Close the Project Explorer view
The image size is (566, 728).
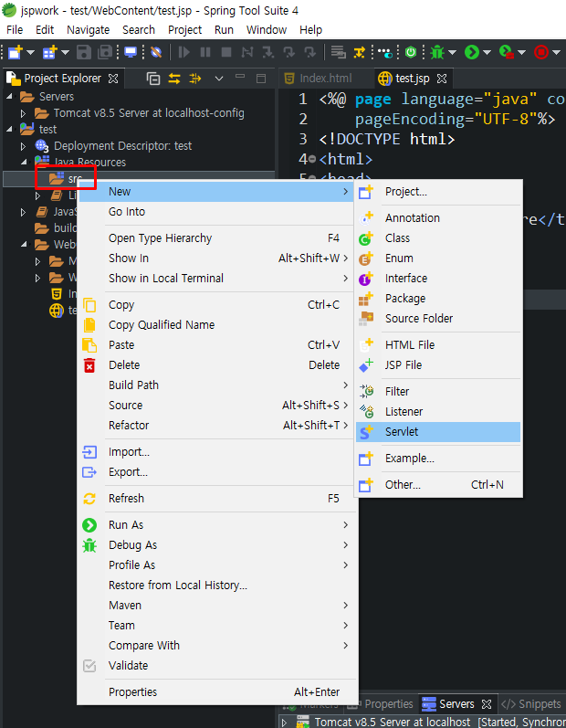113,79
